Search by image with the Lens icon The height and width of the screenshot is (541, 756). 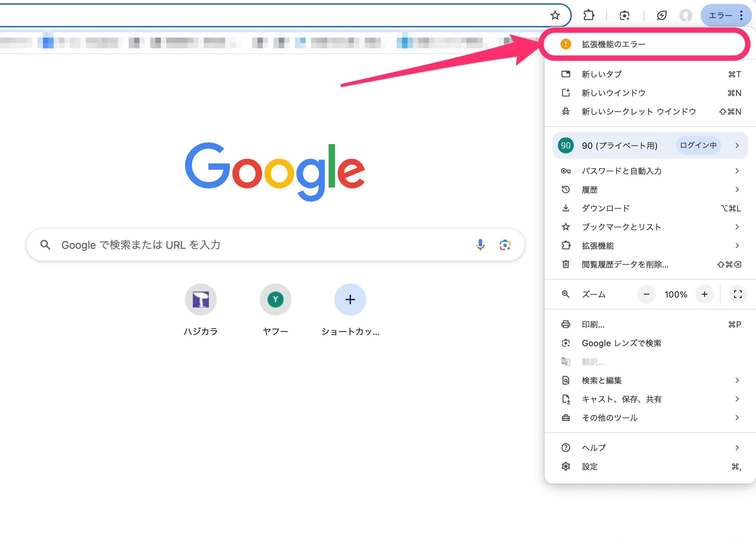tap(505, 245)
